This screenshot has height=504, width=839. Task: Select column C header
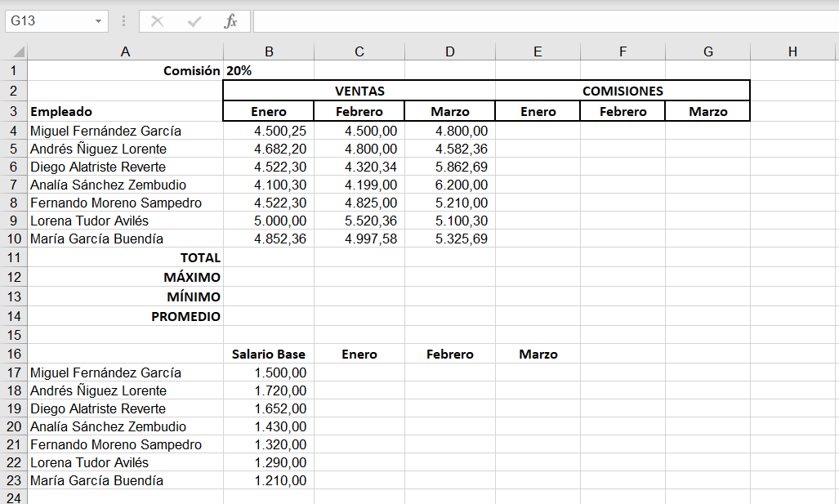359,52
